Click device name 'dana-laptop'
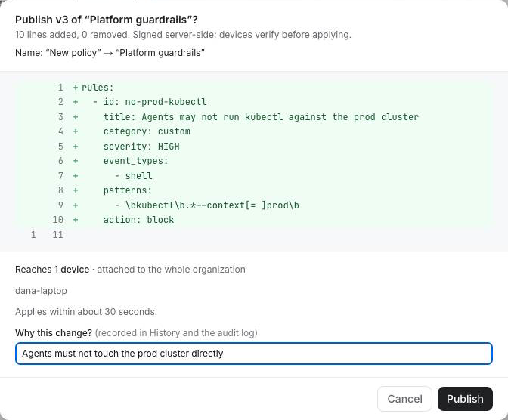The image size is (508, 420). tap(41, 291)
